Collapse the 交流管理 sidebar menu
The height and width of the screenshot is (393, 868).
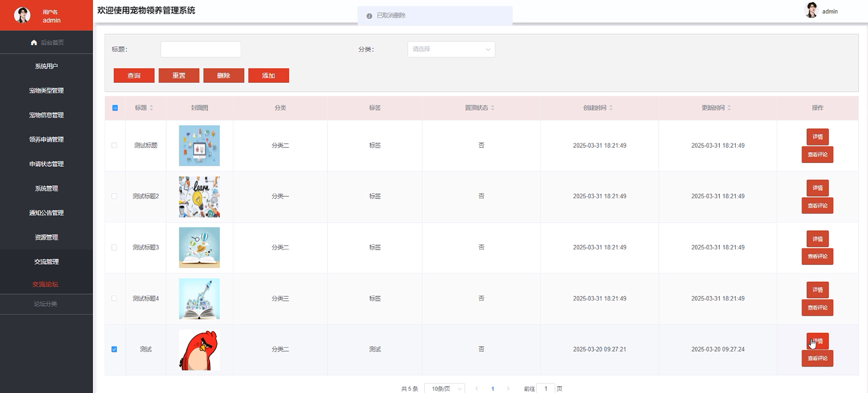click(x=47, y=262)
